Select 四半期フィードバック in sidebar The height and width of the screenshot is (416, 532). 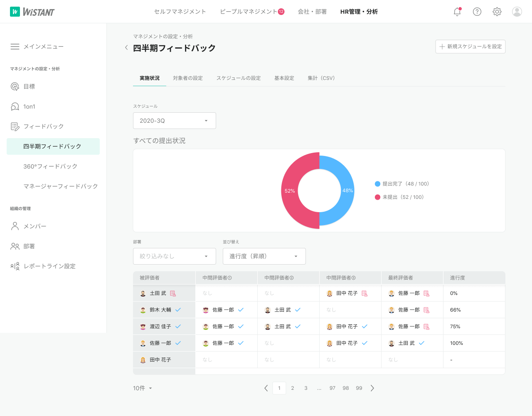pos(53,146)
